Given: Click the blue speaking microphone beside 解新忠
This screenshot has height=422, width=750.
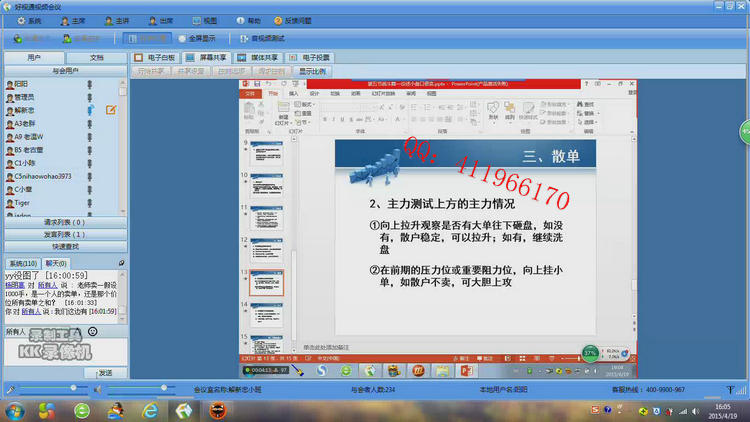Looking at the screenshot, I should point(90,111).
